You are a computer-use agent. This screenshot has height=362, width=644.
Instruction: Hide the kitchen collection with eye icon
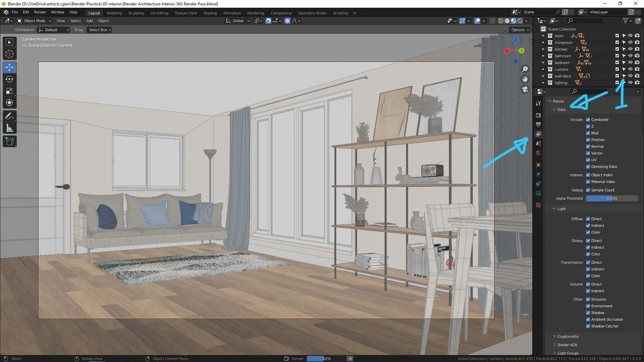pos(630,49)
